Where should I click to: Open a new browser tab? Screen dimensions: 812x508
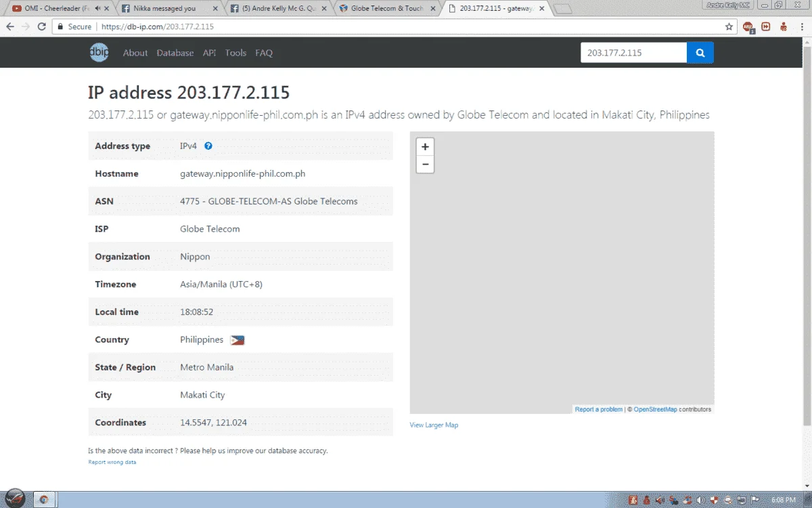pyautogui.click(x=563, y=9)
